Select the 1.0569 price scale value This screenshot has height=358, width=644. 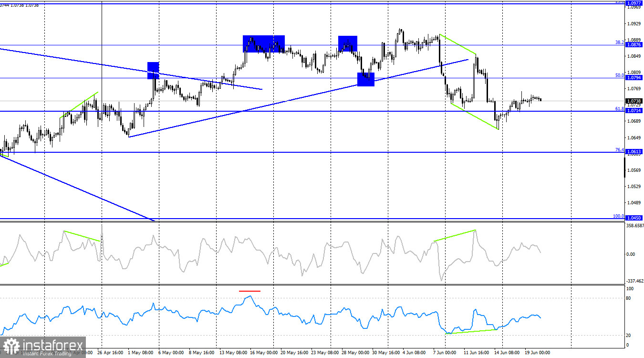[635, 170]
